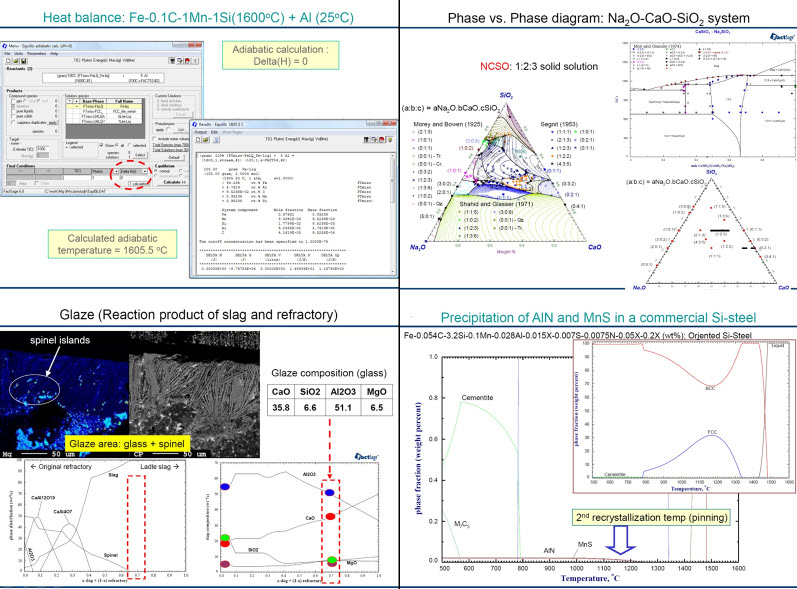Open File menu in Equilib Menu window
The height and width of the screenshot is (589, 797).
click(x=7, y=53)
